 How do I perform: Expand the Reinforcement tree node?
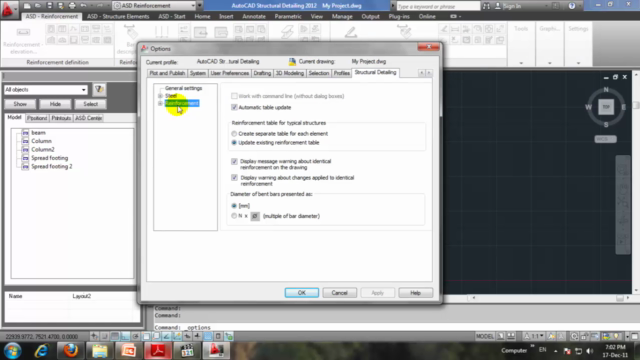(x=160, y=103)
